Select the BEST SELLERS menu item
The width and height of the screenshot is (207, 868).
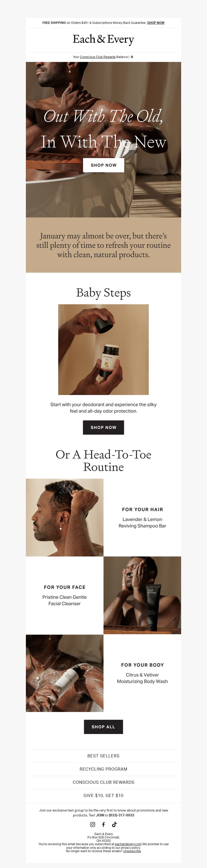103,756
